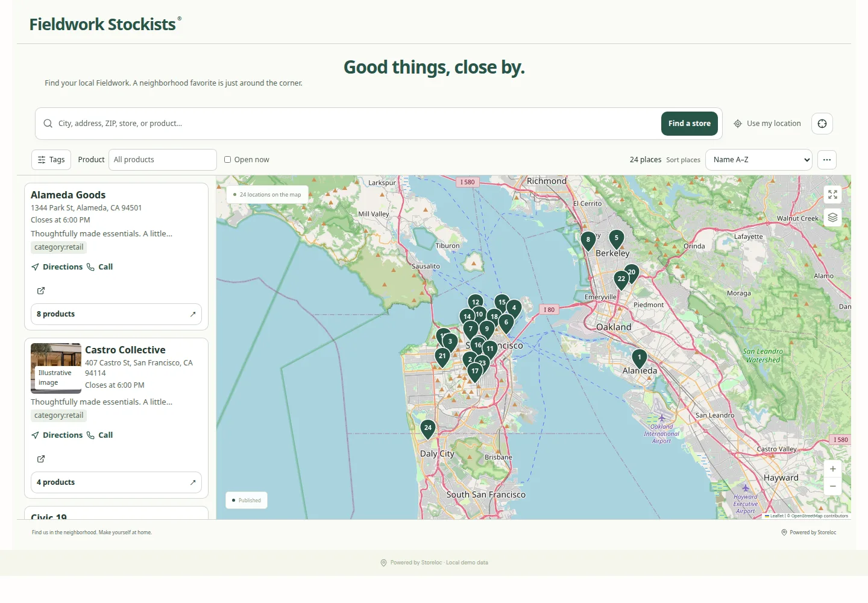Focus the city, address, ZIP search field

coord(356,124)
